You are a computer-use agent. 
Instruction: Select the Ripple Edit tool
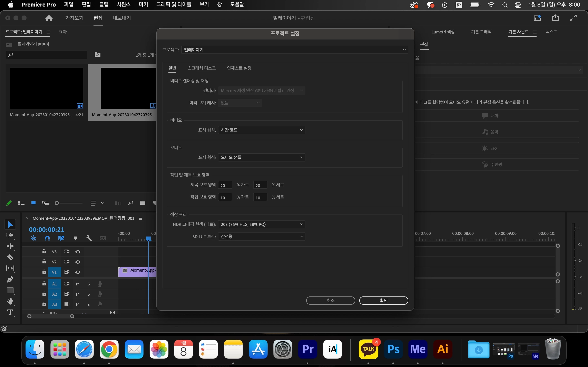(10, 246)
